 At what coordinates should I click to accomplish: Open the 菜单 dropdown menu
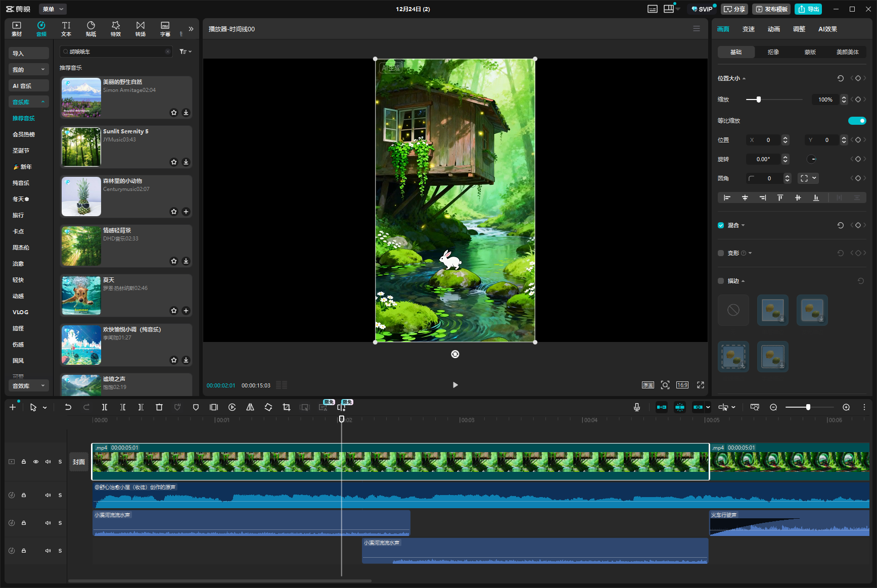pos(53,9)
